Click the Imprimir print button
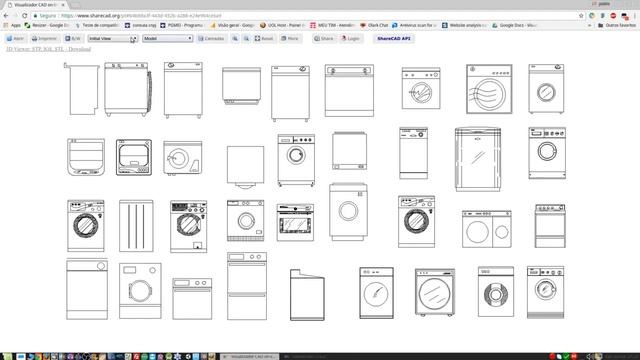Image resolution: width=640 pixels, height=360 pixels. click(44, 38)
